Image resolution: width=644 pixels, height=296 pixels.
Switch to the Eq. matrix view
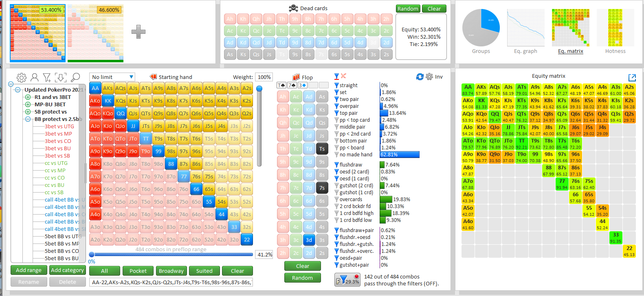pos(570,31)
